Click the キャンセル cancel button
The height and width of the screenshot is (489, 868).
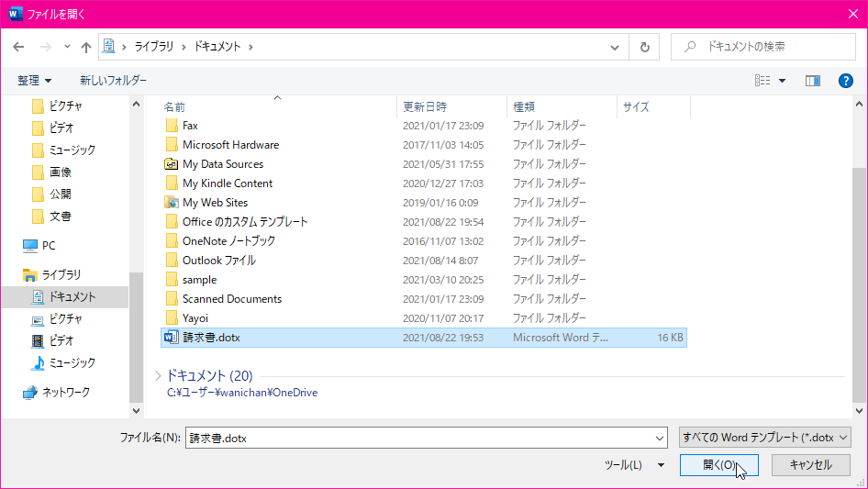810,464
